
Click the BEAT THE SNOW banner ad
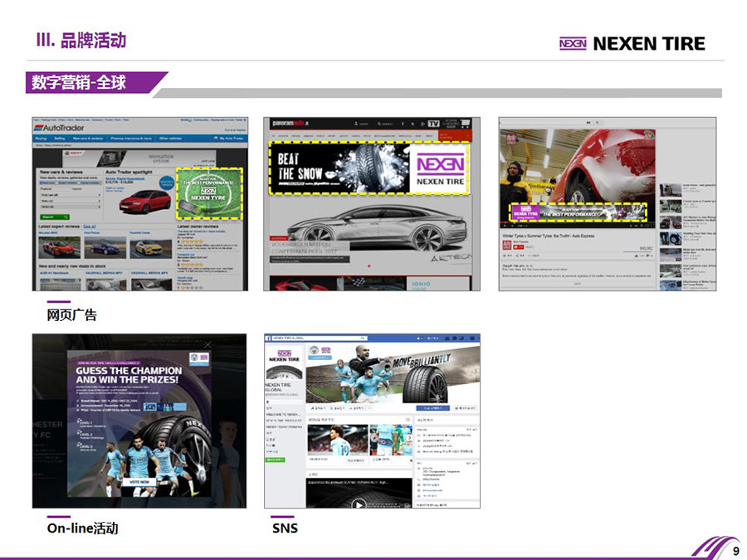click(x=369, y=168)
